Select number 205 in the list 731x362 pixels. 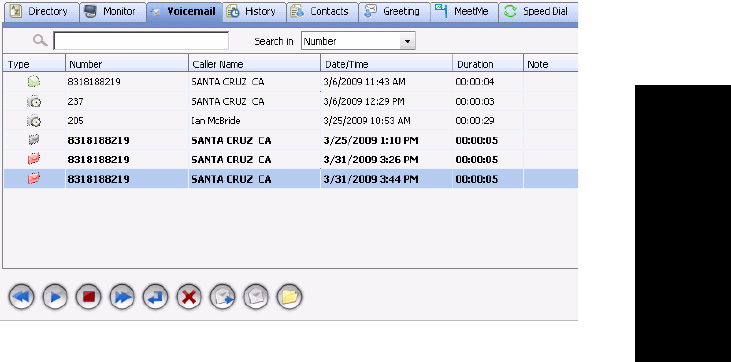point(76,121)
